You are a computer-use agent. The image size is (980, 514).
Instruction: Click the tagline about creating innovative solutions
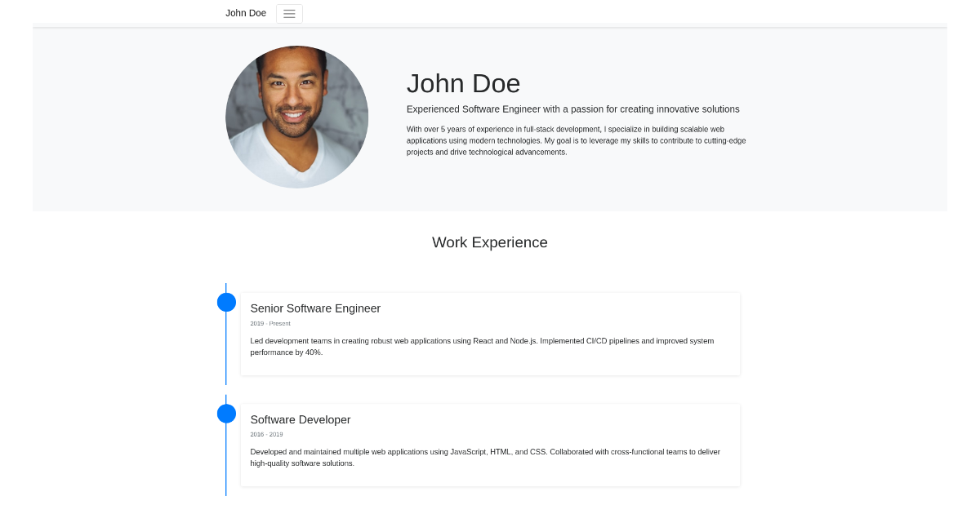(x=572, y=109)
